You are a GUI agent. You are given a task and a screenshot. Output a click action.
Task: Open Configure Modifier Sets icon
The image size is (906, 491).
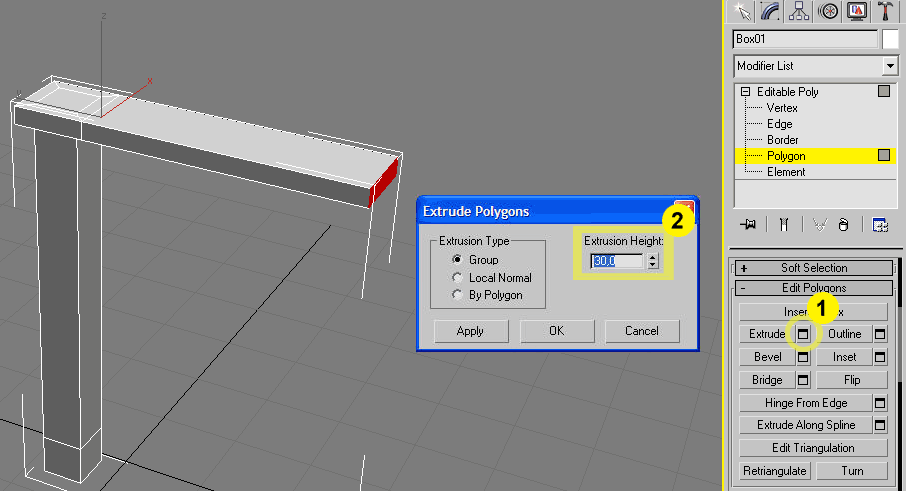(x=880, y=224)
